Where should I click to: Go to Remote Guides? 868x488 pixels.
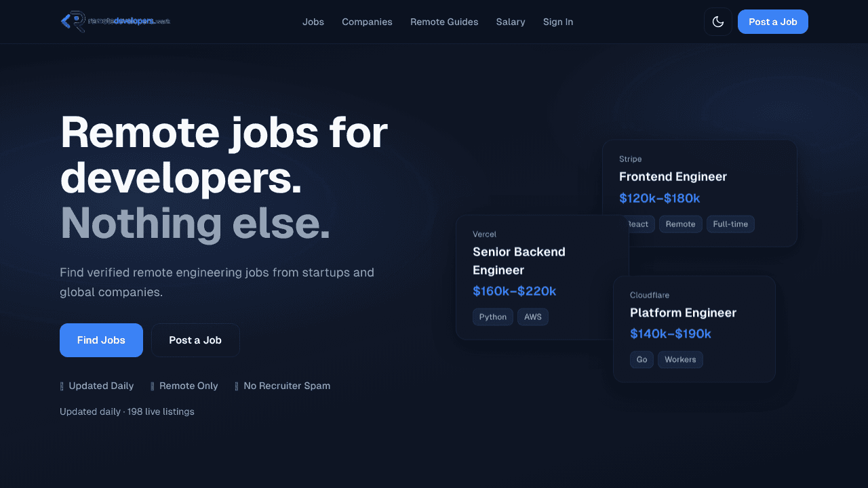444,22
